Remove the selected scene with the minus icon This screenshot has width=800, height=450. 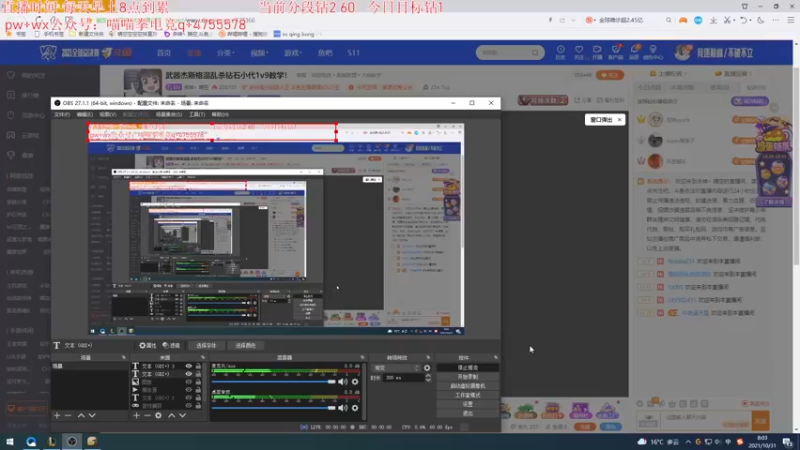point(68,416)
